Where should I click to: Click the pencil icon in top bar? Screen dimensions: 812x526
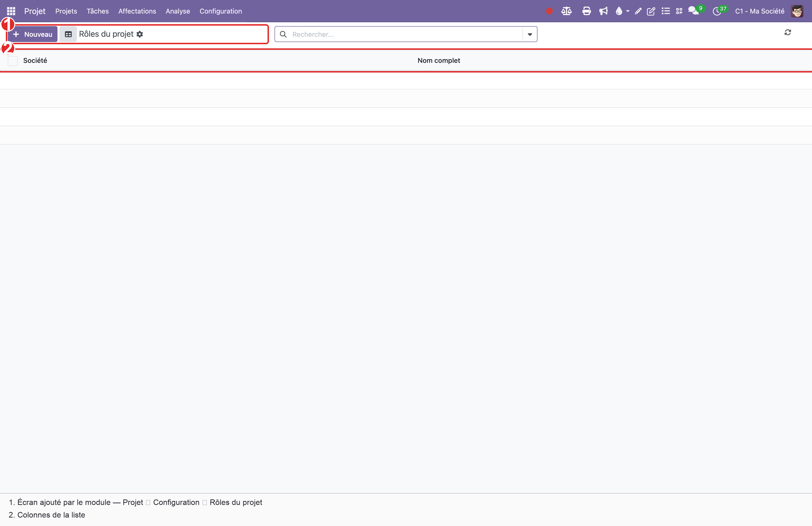pos(638,11)
